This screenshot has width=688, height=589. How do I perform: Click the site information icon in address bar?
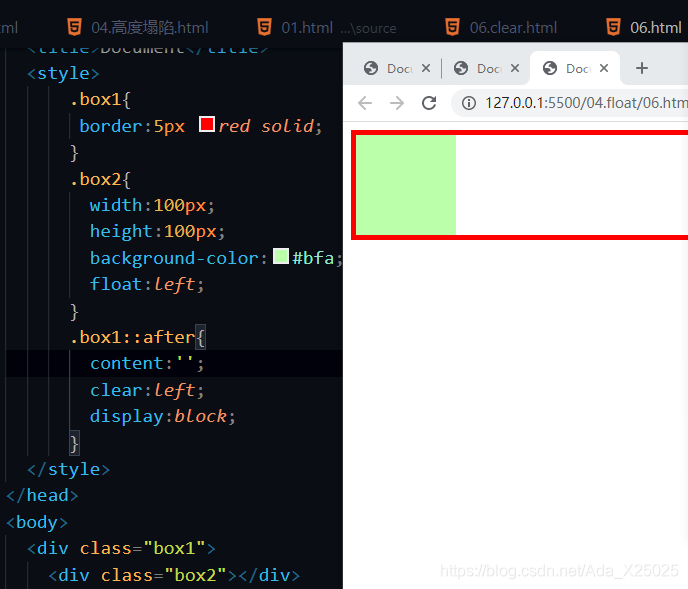(469, 103)
